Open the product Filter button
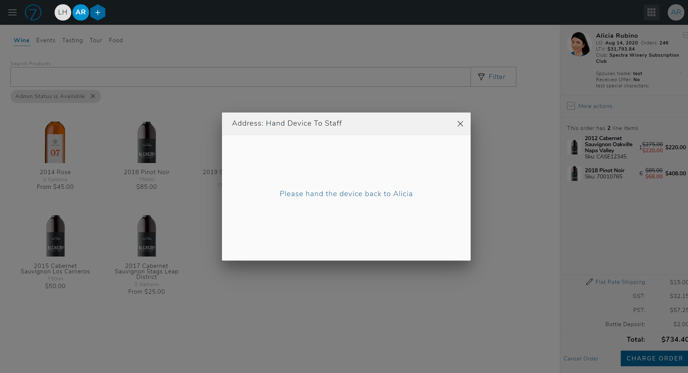This screenshot has height=373, width=688. pyautogui.click(x=493, y=77)
